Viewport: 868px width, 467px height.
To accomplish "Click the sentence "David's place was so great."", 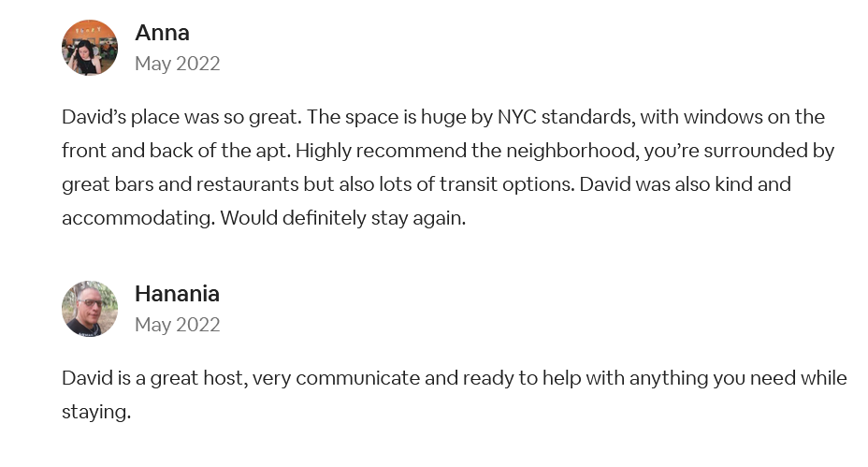I will tap(181, 117).
